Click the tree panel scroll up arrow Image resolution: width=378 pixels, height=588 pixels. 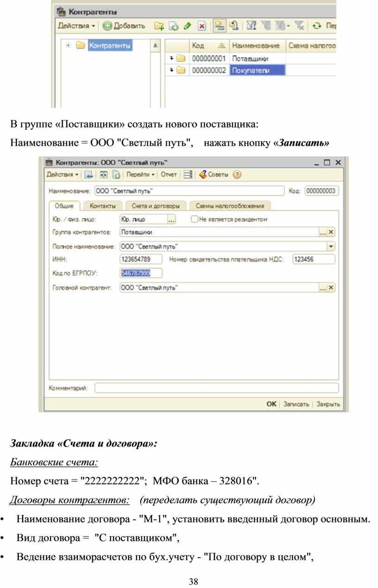[x=155, y=45]
